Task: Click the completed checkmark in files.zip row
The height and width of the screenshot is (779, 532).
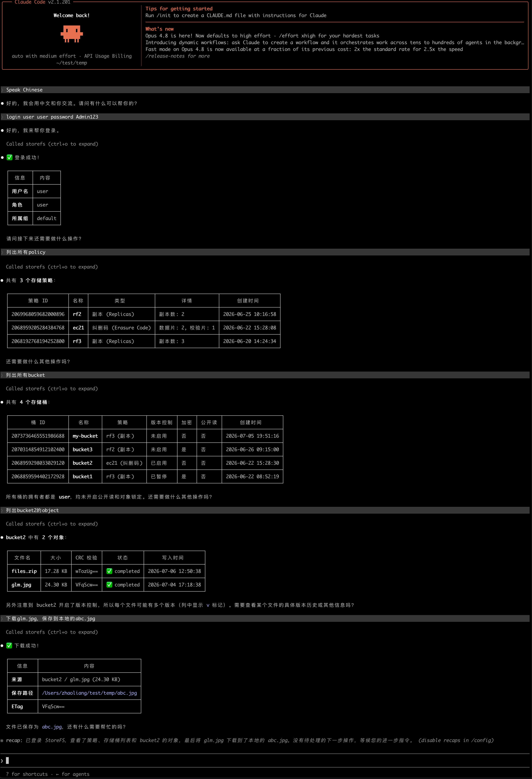Action: [109, 571]
